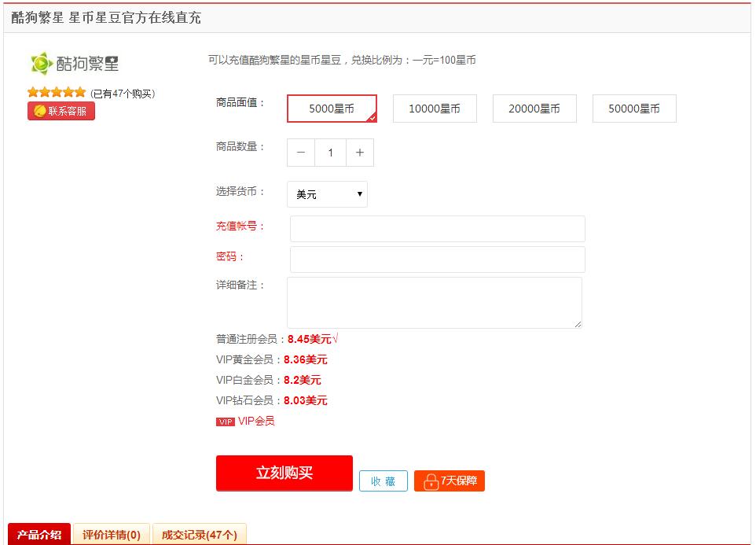Click the (已有47个购买) purchase count text

(123, 94)
